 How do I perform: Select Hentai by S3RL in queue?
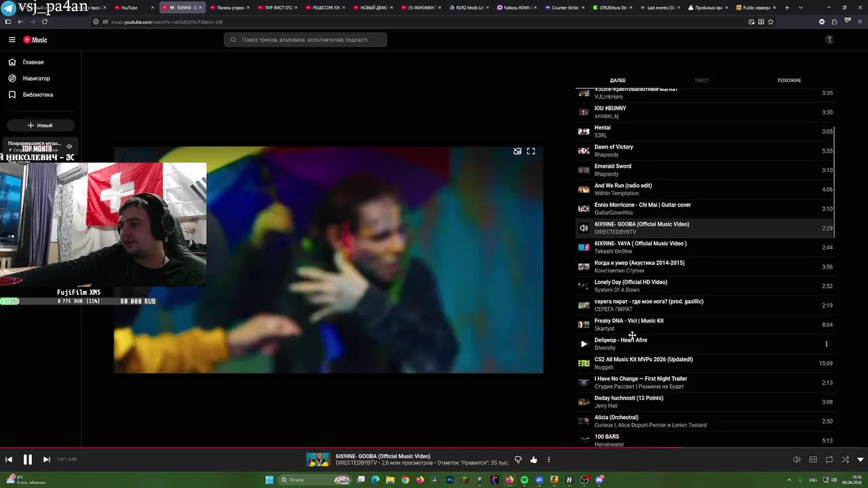click(705, 131)
